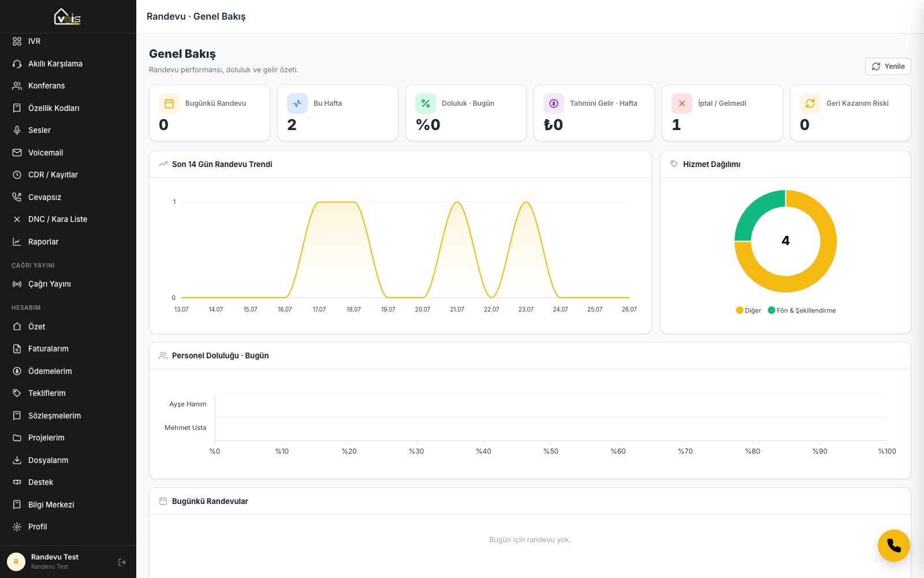Click the Bu Hafta value 2
The image size is (924, 578).
292,125
